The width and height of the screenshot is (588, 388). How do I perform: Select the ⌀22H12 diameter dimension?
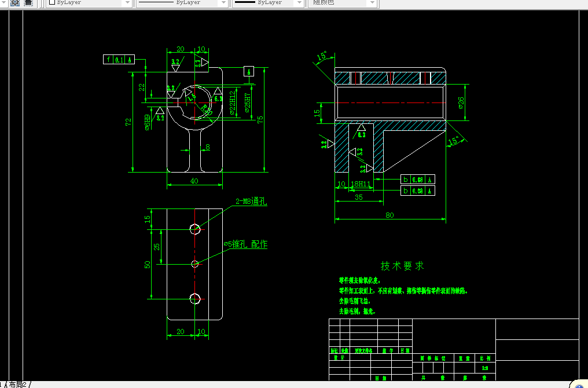233,103
